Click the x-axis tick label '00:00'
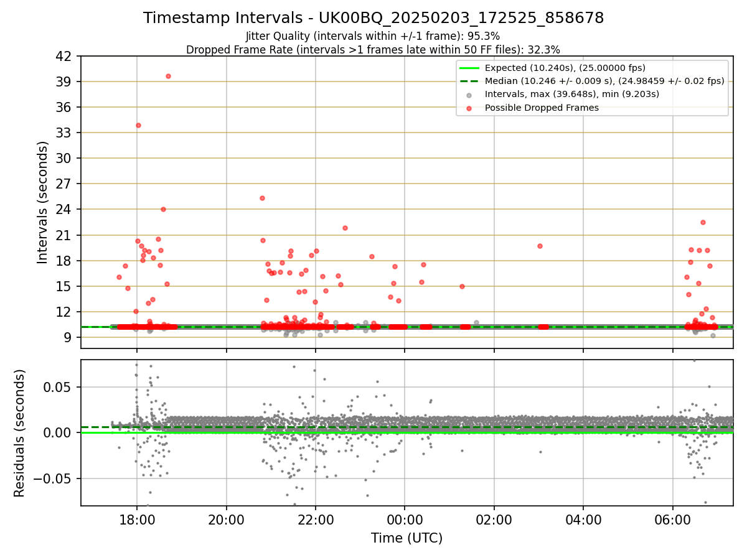Image resolution: width=747 pixels, height=560 pixels. click(x=405, y=520)
